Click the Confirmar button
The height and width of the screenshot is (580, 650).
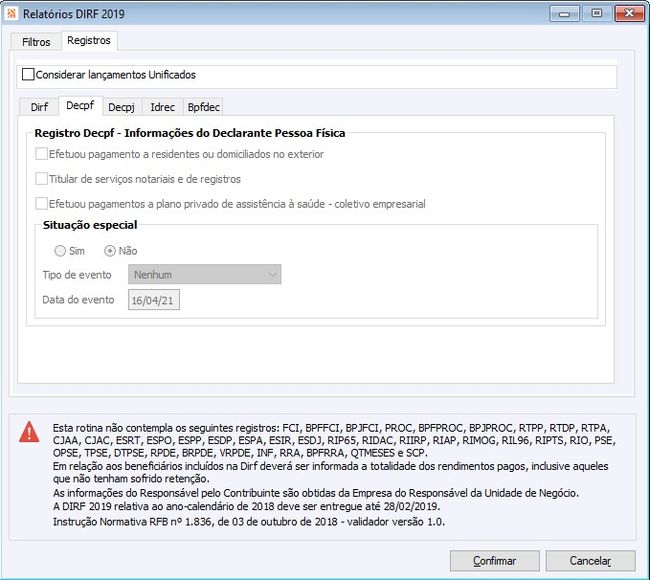point(495,561)
